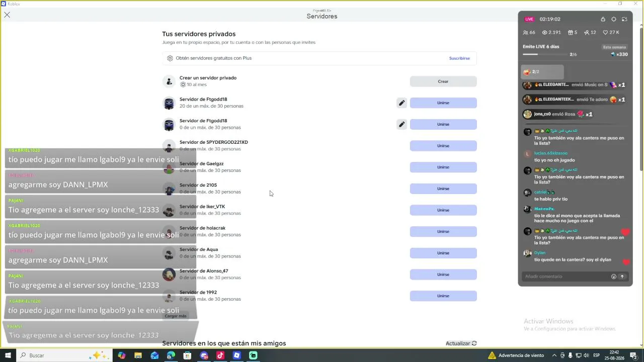
Task: Open the green chat app in the taskbar
Action: [253, 355]
